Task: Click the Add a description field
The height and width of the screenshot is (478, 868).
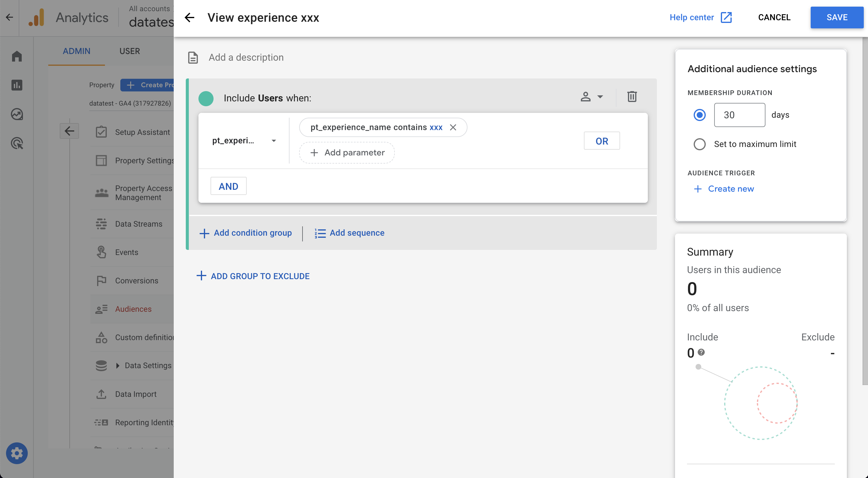Action: (x=246, y=58)
